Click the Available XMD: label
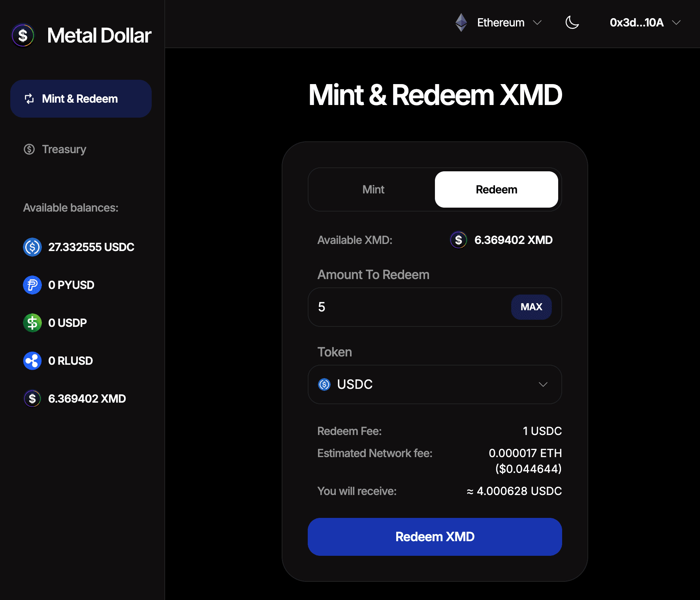Viewport: 700px width, 600px height. click(355, 240)
